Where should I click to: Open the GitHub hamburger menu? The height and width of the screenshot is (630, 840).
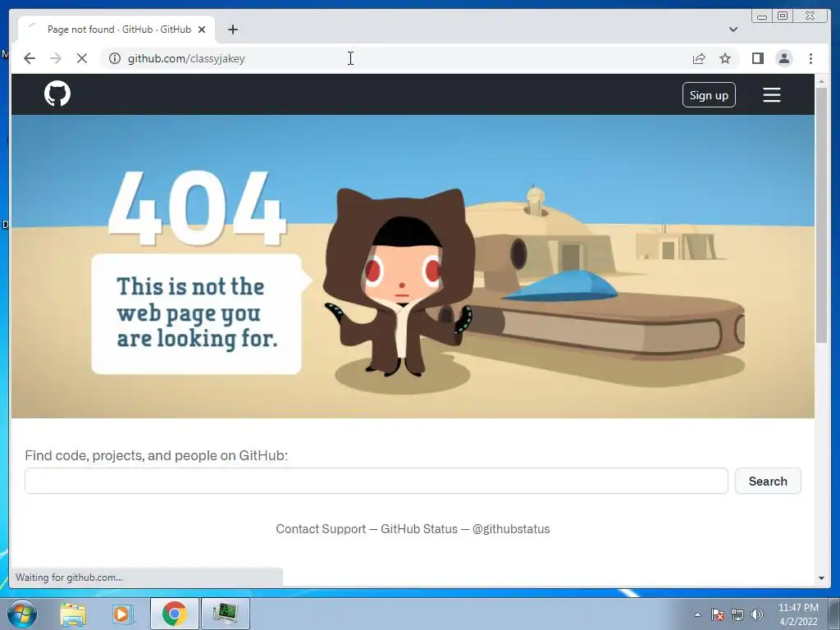[771, 95]
